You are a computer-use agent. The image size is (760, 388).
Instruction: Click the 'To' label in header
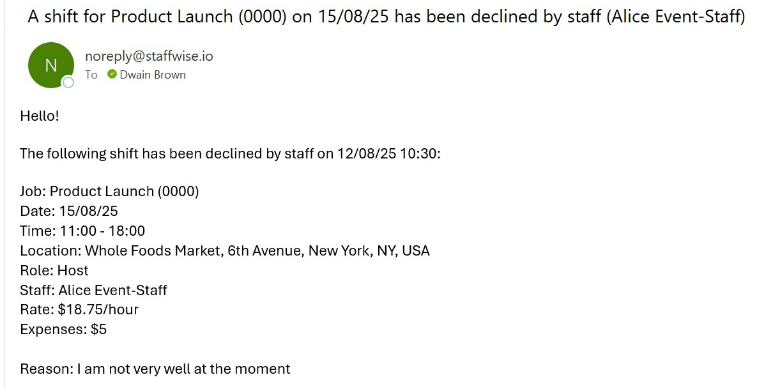point(91,75)
